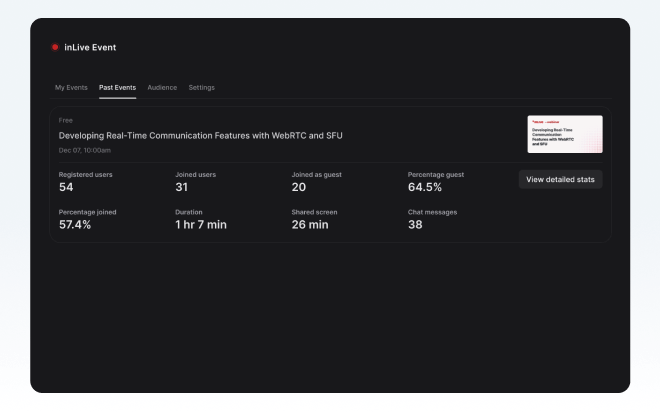Open the WebRTC event thumbnail image
Viewport: 660px width, 413px height.
pyautogui.click(x=565, y=134)
